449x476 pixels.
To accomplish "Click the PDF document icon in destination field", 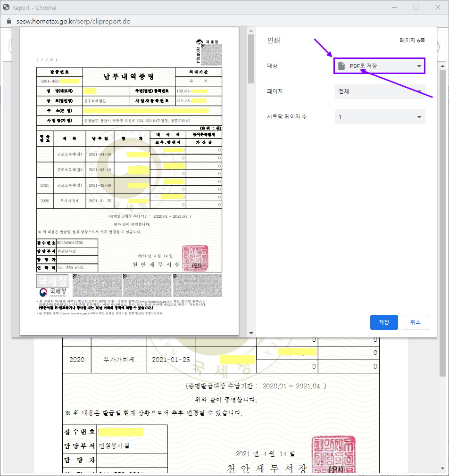I will click(341, 66).
